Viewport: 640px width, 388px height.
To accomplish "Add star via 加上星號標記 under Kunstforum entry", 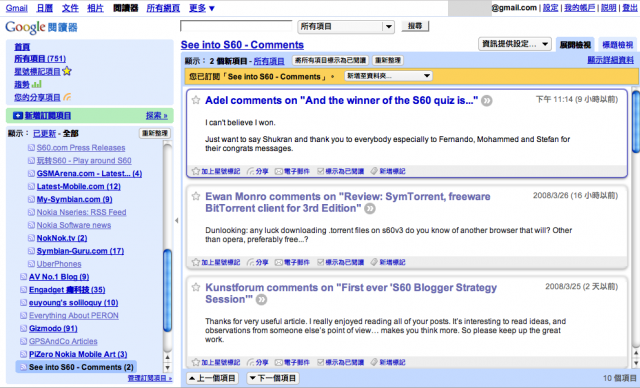I will click(216, 362).
